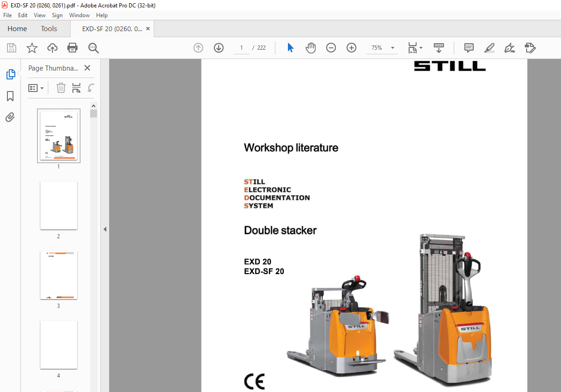Image resolution: width=561 pixels, height=392 pixels.
Task: Open the View menu
Action: coord(39,15)
